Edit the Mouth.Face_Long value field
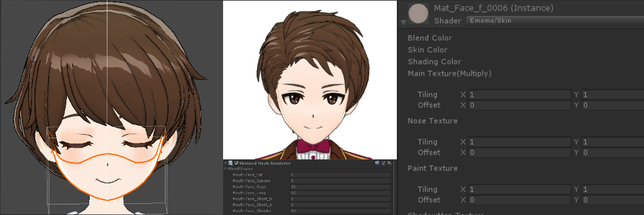 (340, 193)
